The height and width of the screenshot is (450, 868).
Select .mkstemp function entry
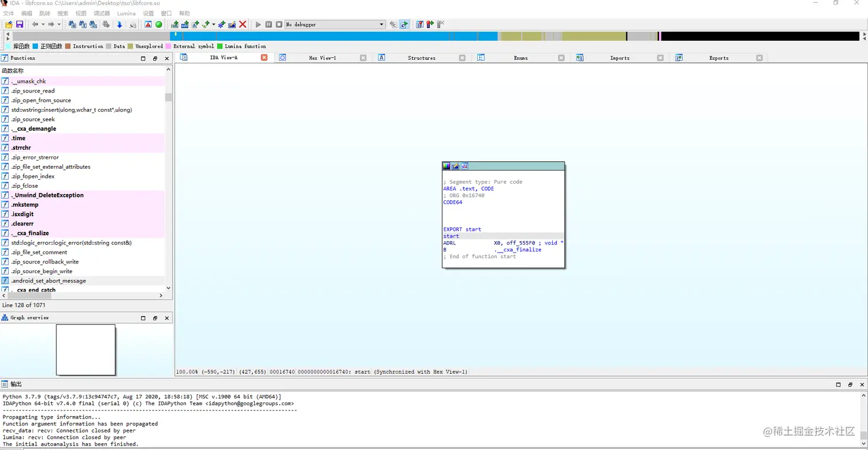coord(83,204)
